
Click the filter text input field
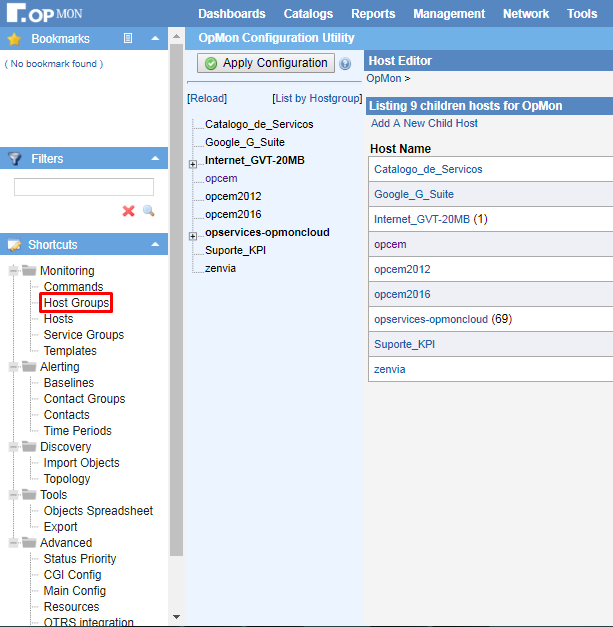click(84, 187)
